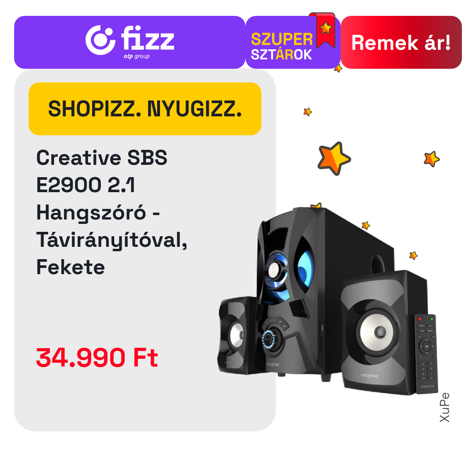Open the Creative SBS E2900 product title
The width and height of the screenshot is (476, 476).
click(x=112, y=212)
